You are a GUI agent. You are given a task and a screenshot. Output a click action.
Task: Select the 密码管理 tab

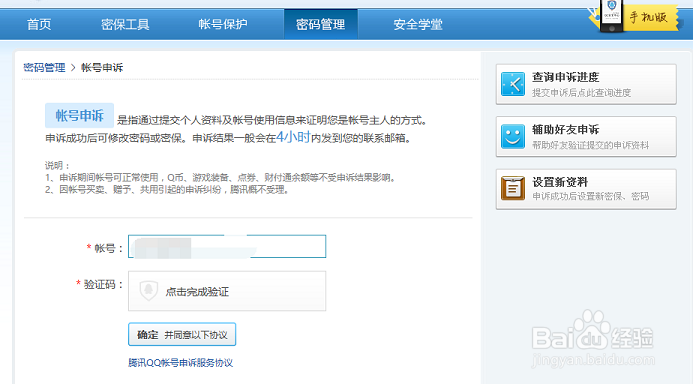click(x=320, y=24)
